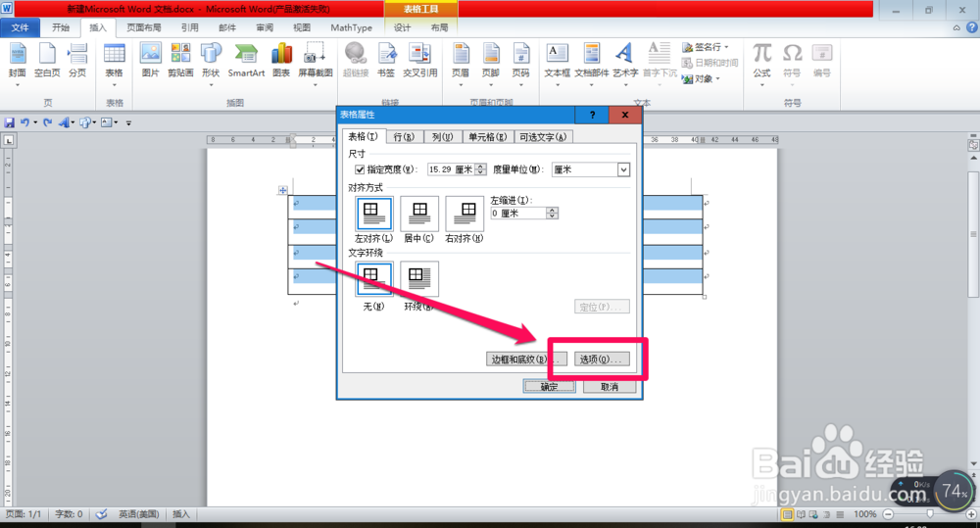Click the language indicator 英语(美国)
The width and height of the screenshot is (980, 528).
(139, 514)
